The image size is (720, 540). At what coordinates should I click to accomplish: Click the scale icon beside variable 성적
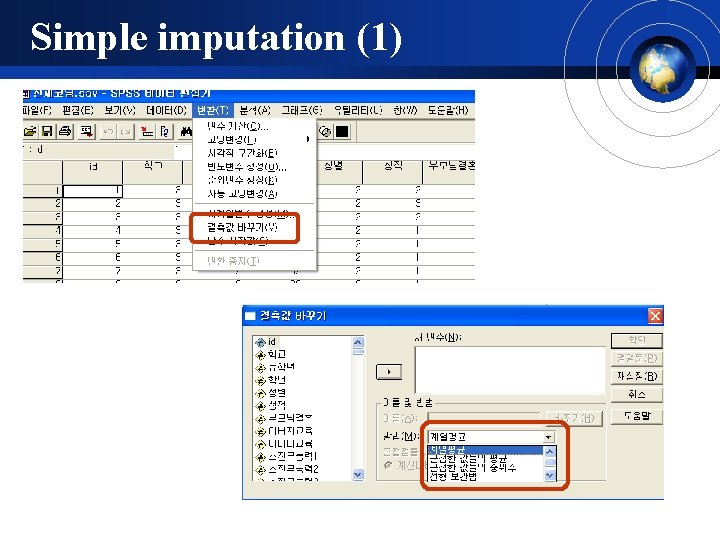click(x=260, y=406)
